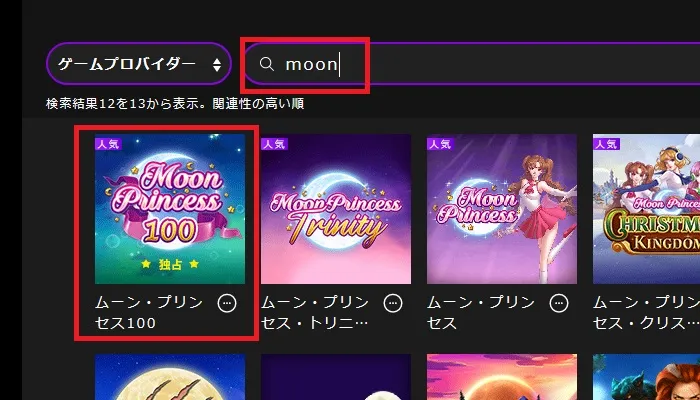Click the 人気 badge on the Moon Princess tile
The image size is (700, 400).
441,144
